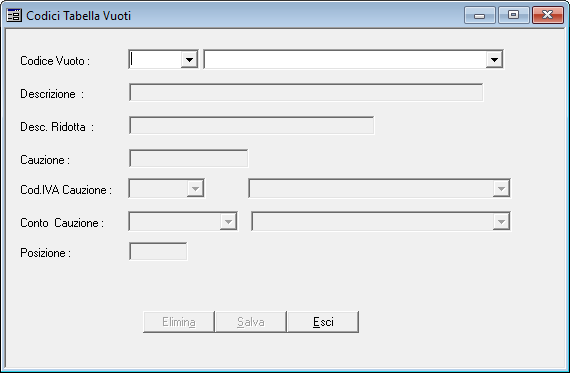Click the form icon in the title bar

[14, 16]
